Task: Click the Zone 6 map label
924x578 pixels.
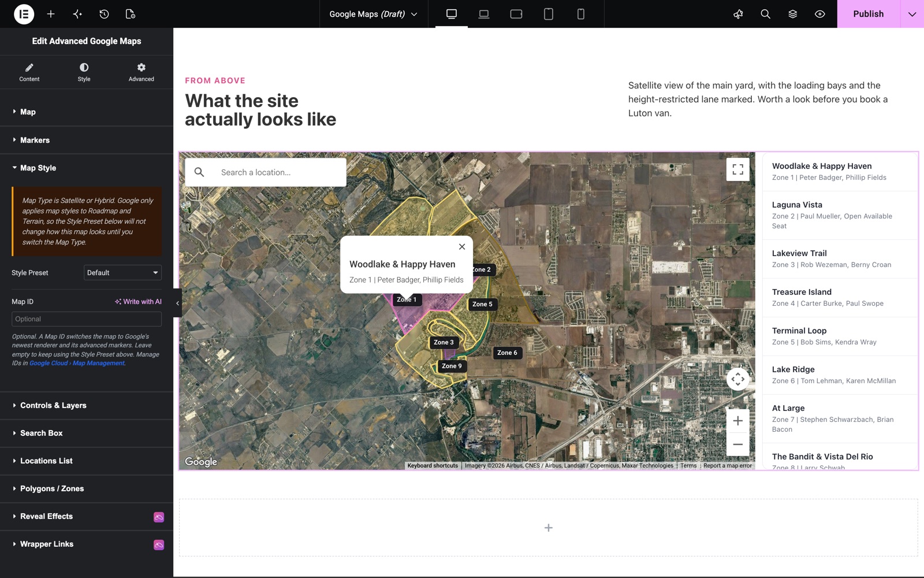Action: pyautogui.click(x=508, y=353)
